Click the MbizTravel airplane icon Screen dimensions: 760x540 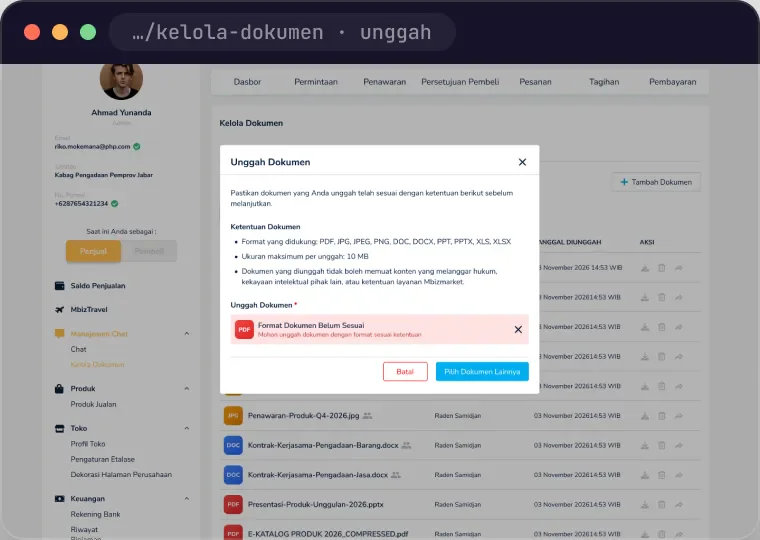(60, 309)
